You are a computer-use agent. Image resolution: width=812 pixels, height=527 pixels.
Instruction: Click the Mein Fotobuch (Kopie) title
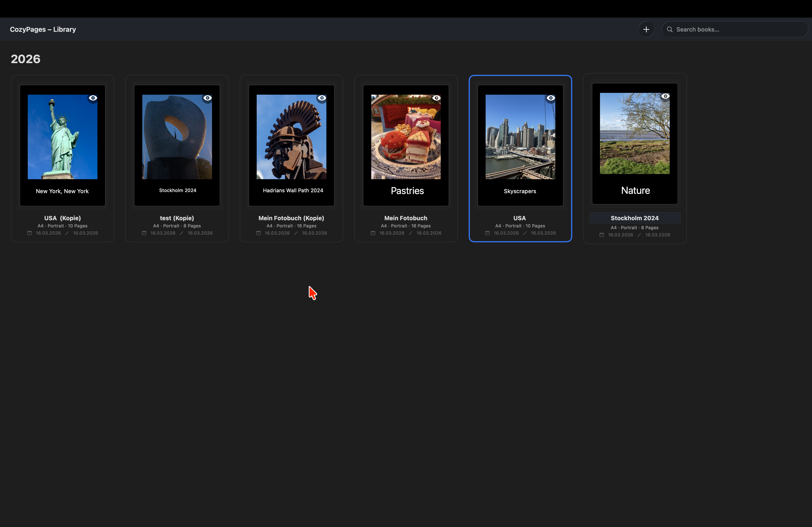(x=291, y=218)
